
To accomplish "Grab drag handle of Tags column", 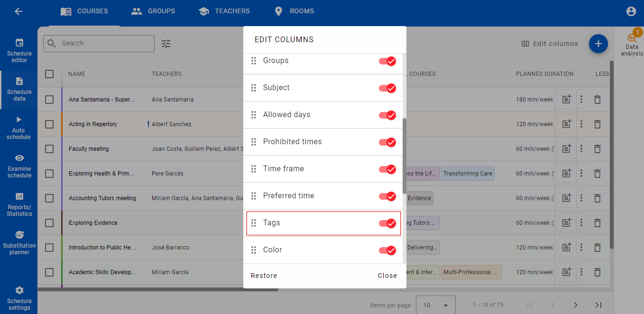I will 254,223.
